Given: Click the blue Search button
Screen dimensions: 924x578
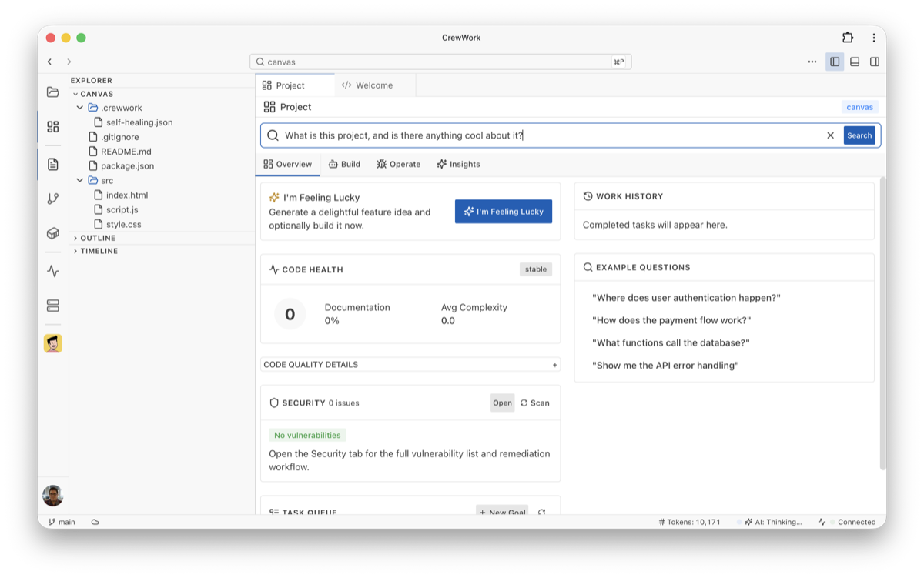Looking at the screenshot, I should coord(859,135).
